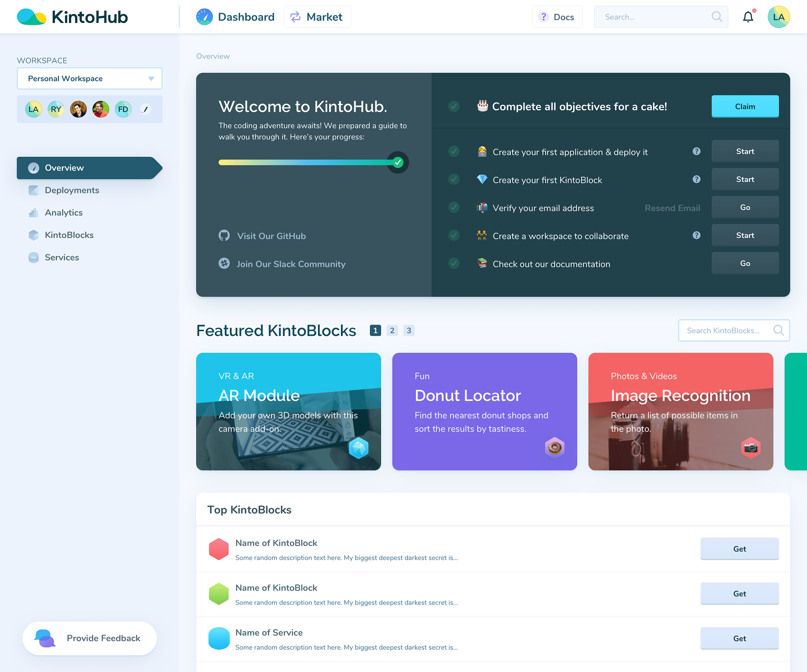Screen dimensions: 807x672
Task: Go to featured page 3
Action: [x=409, y=331]
